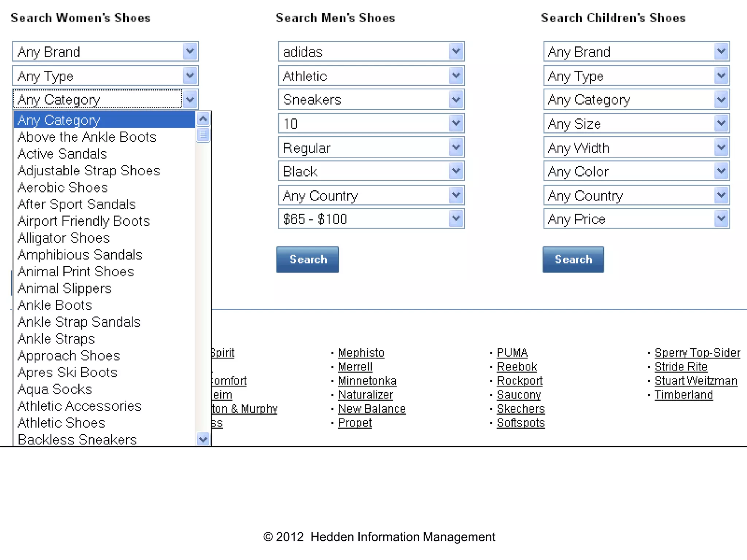Open the Rockport brand link
Image resolution: width=747 pixels, height=560 pixels.
519,381
